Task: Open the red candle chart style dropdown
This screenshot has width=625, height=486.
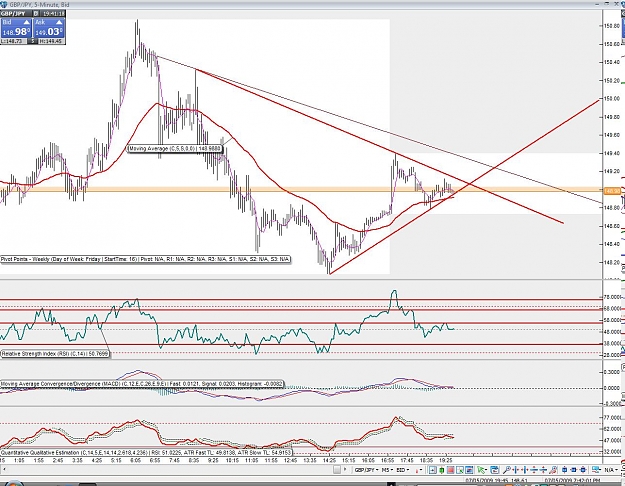Action: (419, 470)
